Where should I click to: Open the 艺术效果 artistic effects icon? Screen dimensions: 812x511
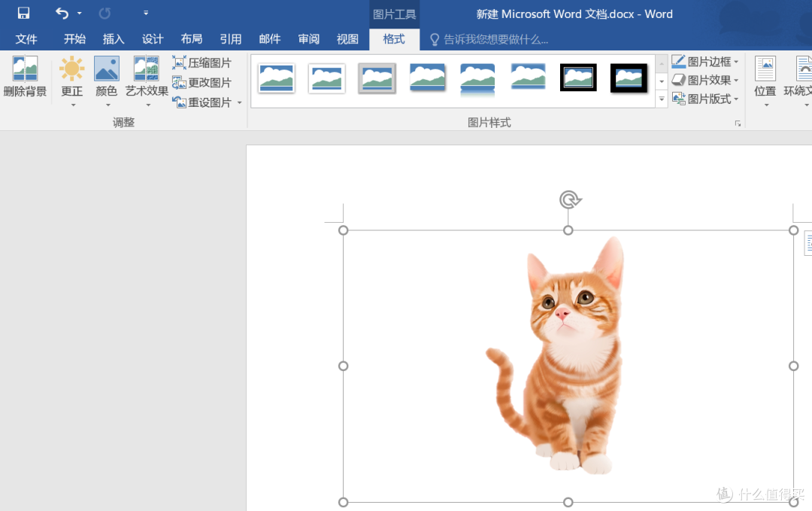pos(147,69)
